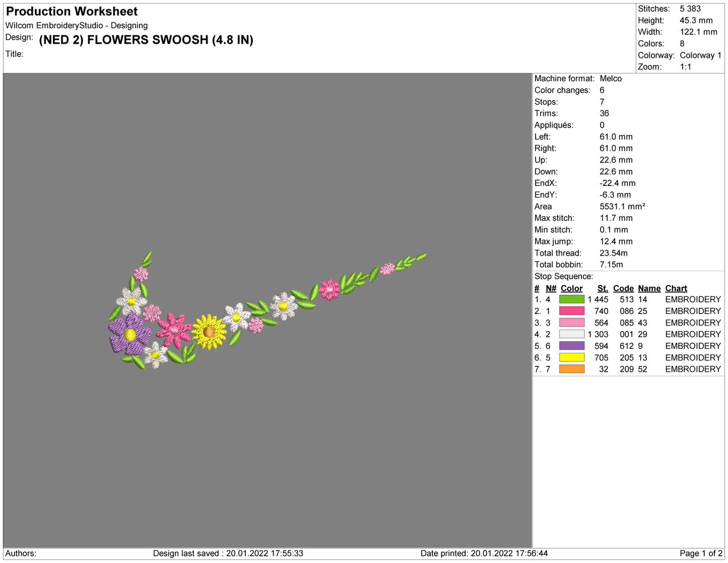Click the orange thread color swatch

coord(572,369)
